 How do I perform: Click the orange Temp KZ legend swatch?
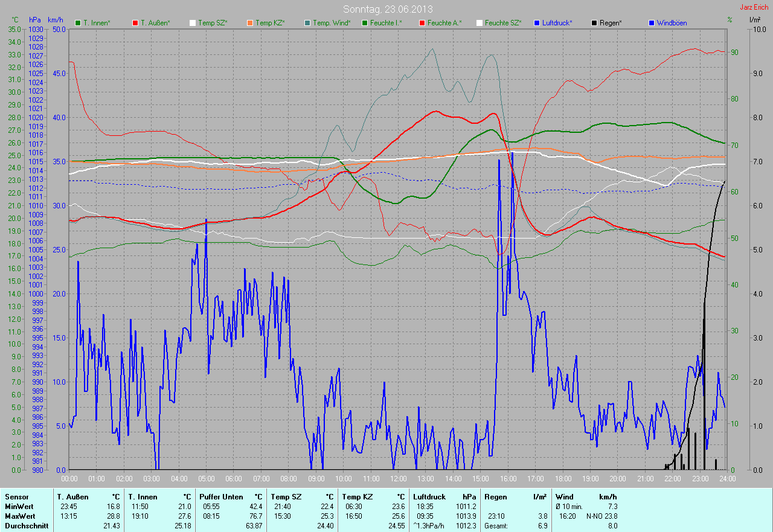tap(250, 23)
